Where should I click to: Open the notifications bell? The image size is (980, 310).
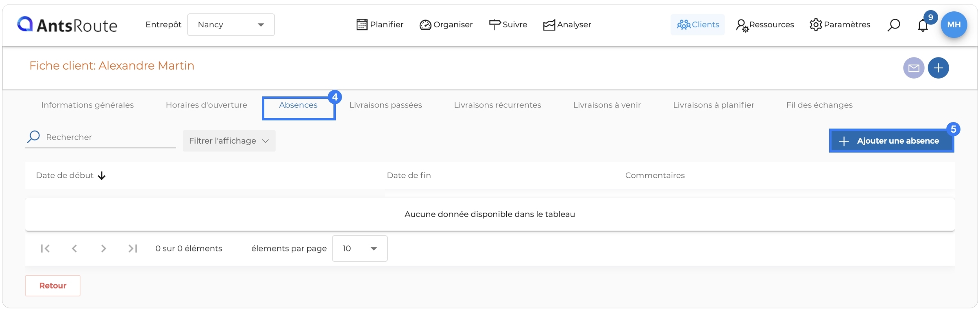[923, 25]
